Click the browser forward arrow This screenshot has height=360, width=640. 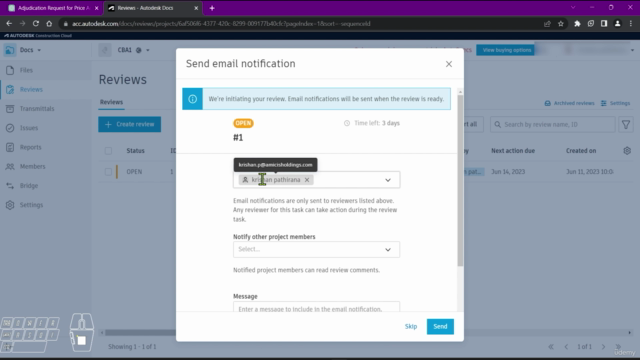click(22, 24)
